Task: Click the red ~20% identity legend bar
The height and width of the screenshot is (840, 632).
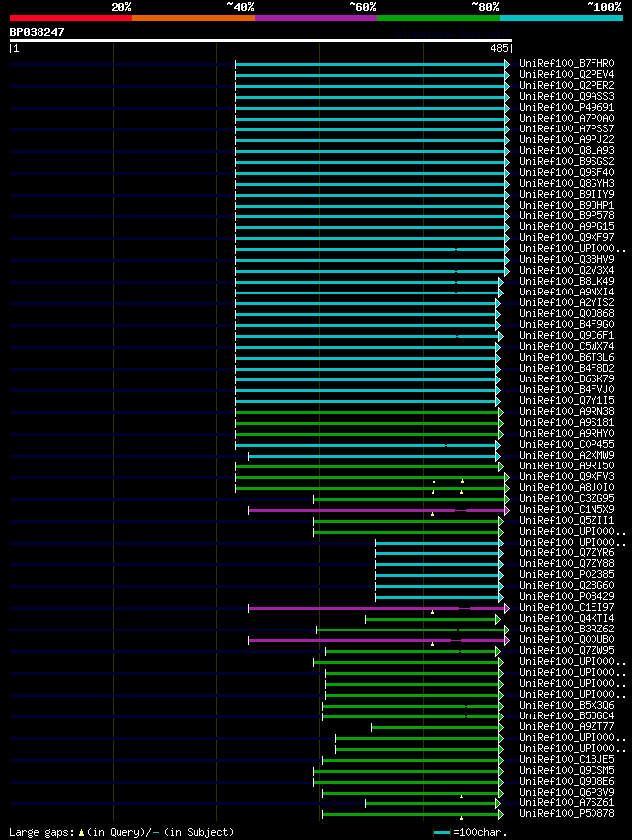Action: point(71,18)
